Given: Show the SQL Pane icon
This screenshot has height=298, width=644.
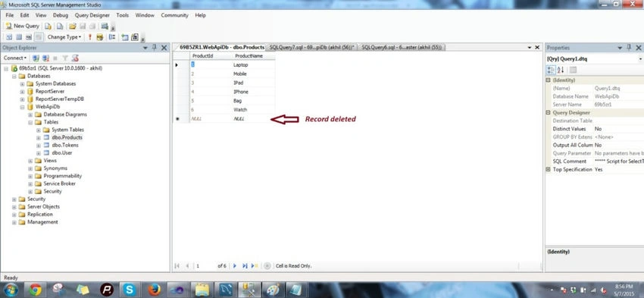Looking at the screenshot, I should (x=28, y=37).
